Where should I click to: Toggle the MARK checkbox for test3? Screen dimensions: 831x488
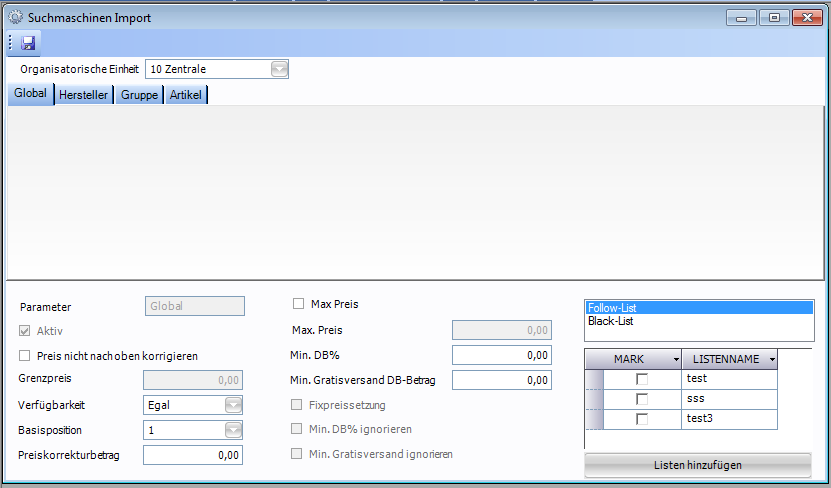coord(642,419)
